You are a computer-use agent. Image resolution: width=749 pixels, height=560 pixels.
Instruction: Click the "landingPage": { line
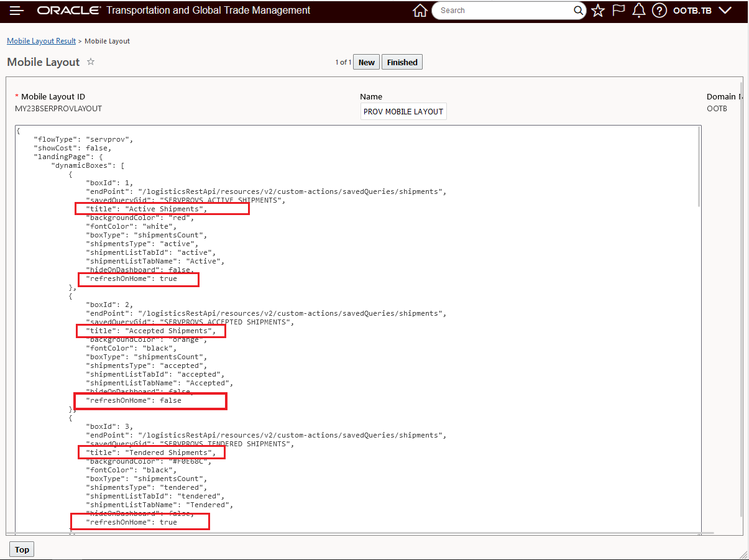pyautogui.click(x=68, y=157)
